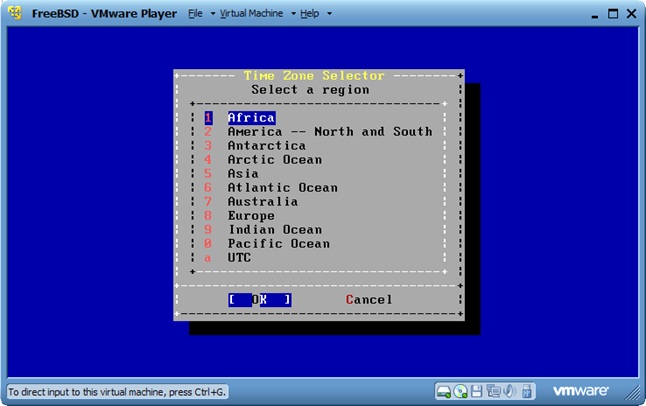Select the Africa region entry

click(x=250, y=118)
